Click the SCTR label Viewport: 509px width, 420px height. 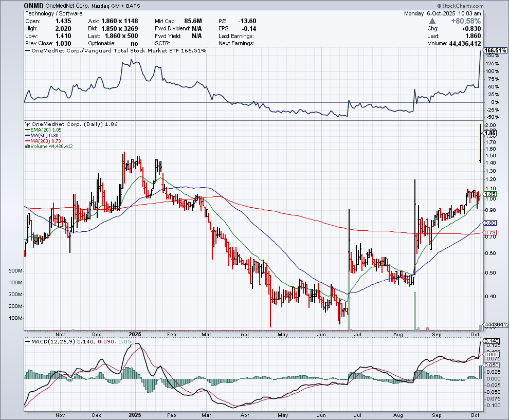click(162, 44)
